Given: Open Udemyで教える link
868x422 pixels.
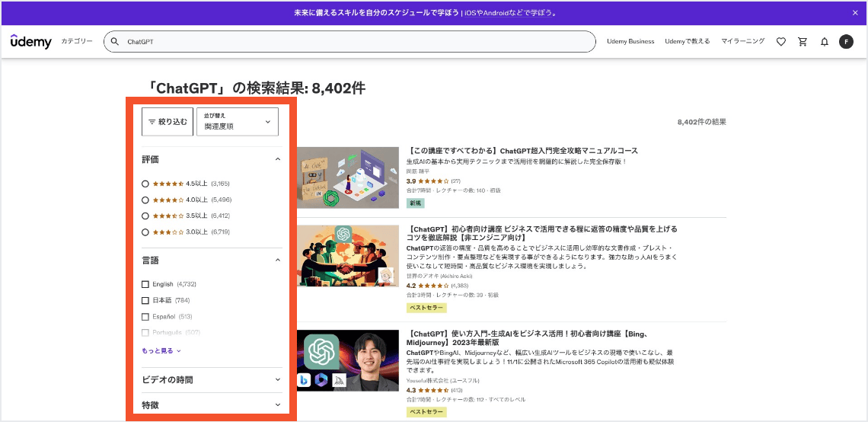Looking at the screenshot, I should [687, 42].
